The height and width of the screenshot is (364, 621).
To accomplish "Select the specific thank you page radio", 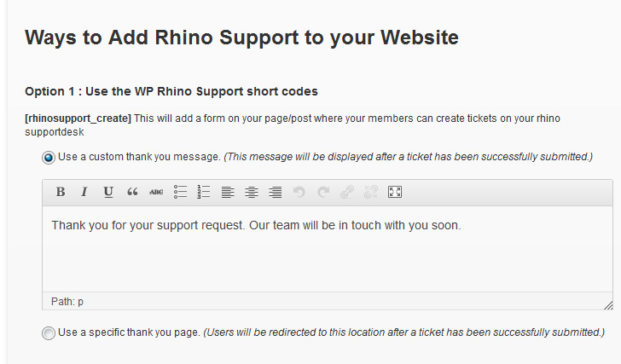I will point(49,332).
